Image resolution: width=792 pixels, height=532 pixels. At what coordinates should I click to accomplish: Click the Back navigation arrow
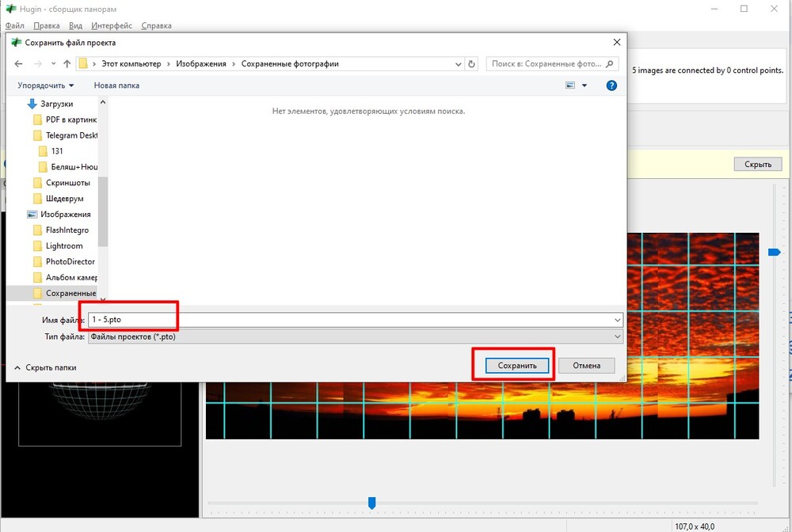click(19, 64)
